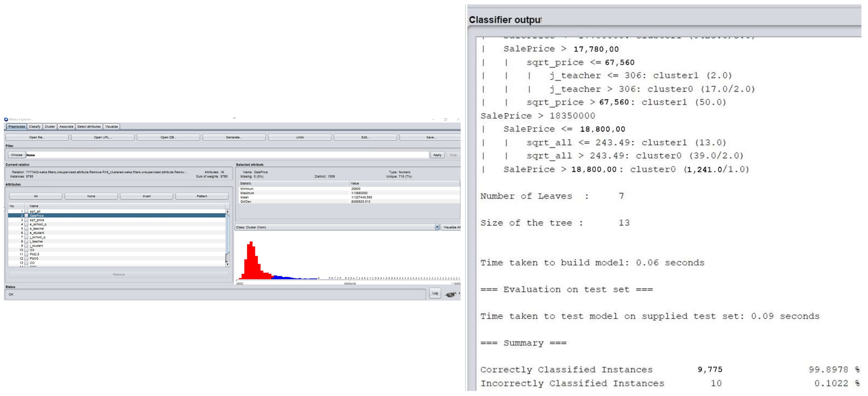The width and height of the screenshot is (868, 396).
Task: Click the Weka bird status icon
Action: [451, 295]
